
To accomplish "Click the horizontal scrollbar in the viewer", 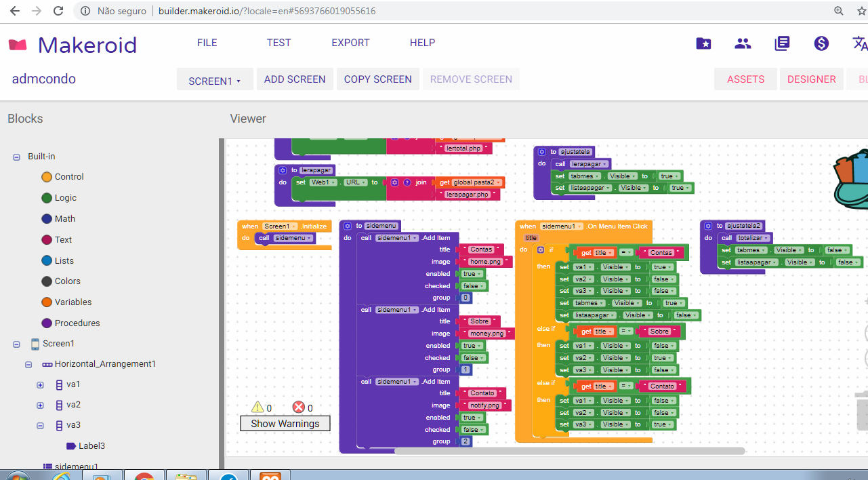I will click(x=569, y=451).
